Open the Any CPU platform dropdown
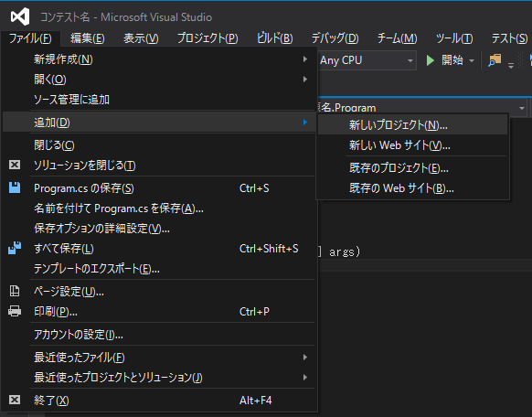This screenshot has height=417, width=532. pyautogui.click(x=367, y=60)
